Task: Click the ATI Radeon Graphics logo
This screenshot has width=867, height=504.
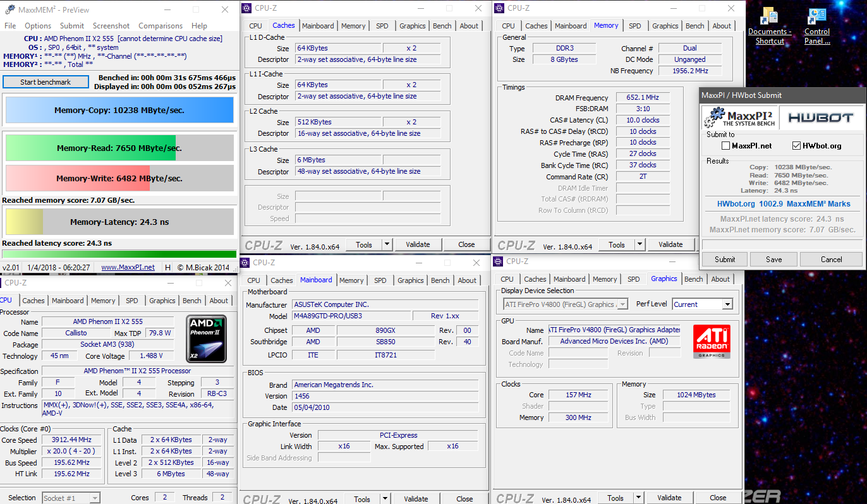Action: (x=712, y=342)
